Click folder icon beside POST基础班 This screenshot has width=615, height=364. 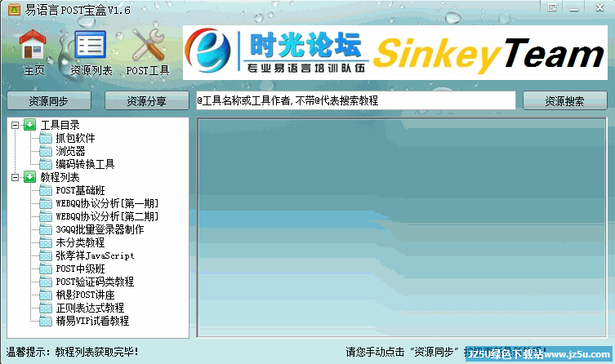46,190
